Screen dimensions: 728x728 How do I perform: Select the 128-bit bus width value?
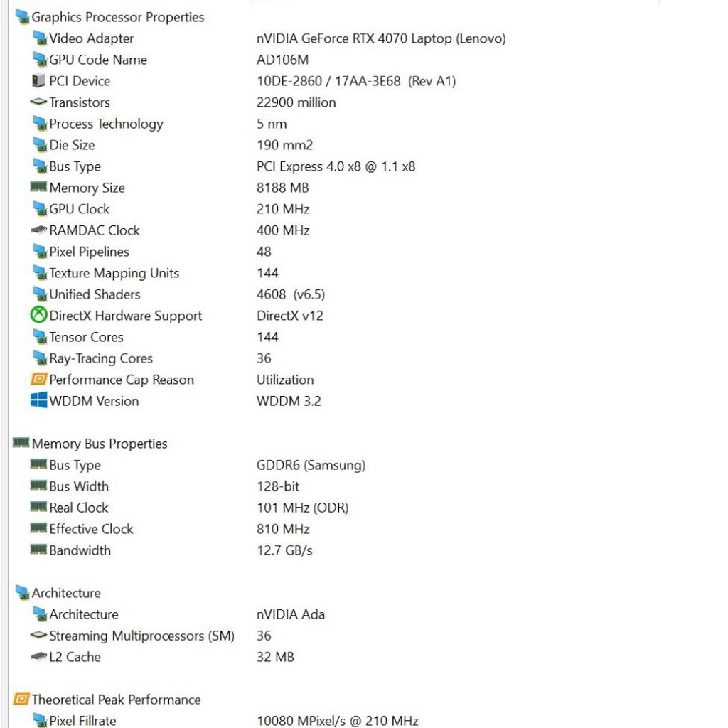(x=278, y=486)
